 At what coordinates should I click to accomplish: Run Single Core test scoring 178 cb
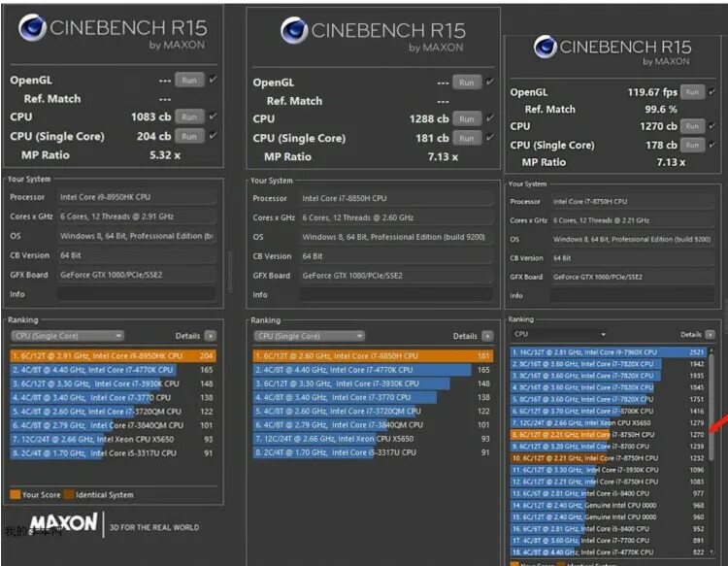point(692,145)
